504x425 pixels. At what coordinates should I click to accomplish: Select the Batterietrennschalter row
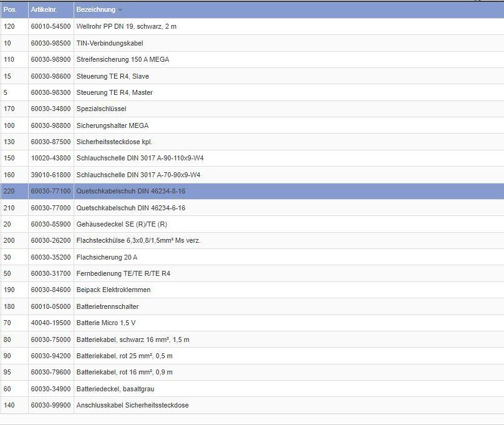point(107,306)
